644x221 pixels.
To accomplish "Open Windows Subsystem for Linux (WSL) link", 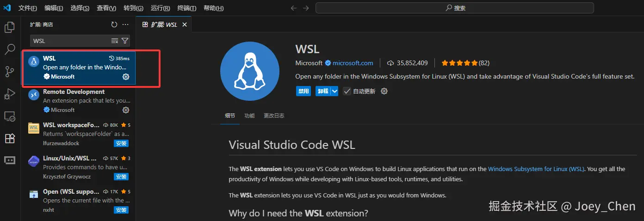I will tap(536, 169).
